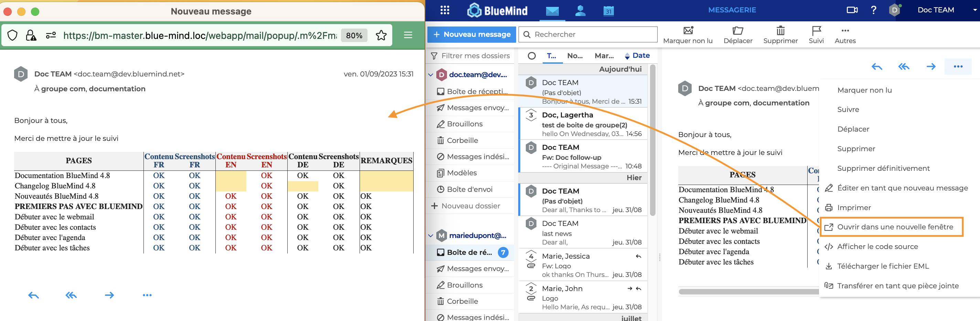Collapse the mariedupont@ mailbox tree
The image size is (980, 321).
[x=431, y=236]
